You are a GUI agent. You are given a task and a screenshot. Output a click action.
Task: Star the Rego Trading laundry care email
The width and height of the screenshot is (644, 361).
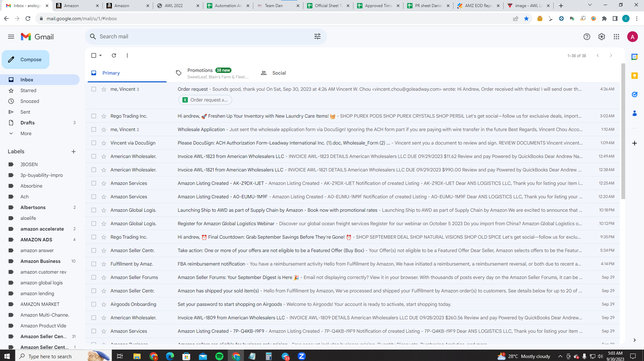104,116
